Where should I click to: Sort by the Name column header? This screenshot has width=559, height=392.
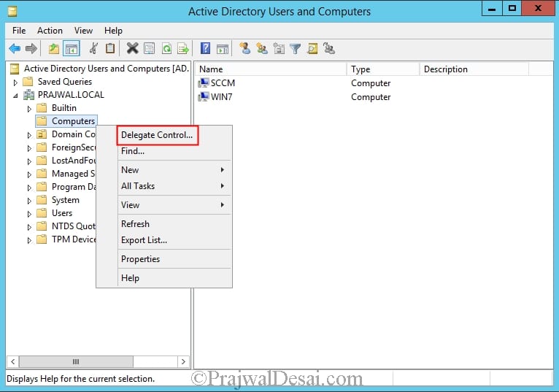click(x=270, y=69)
